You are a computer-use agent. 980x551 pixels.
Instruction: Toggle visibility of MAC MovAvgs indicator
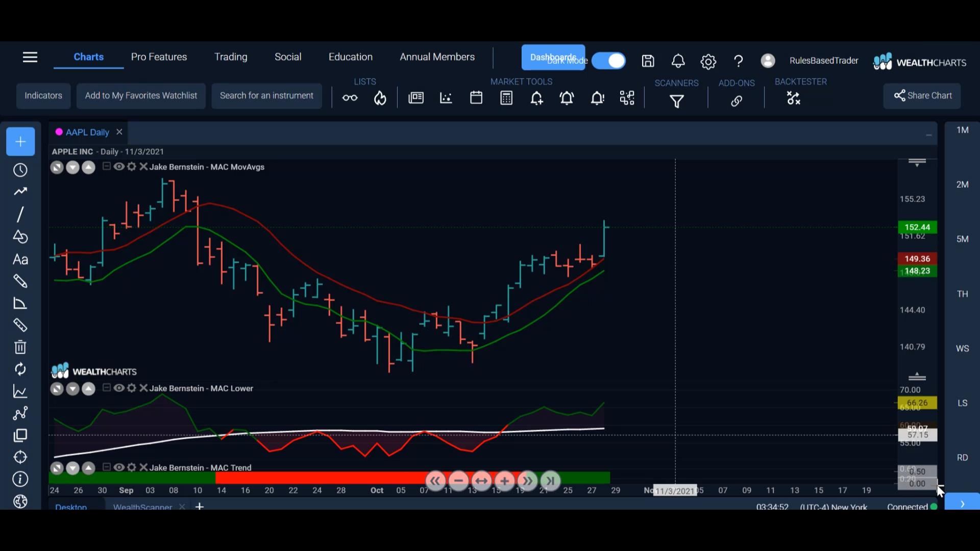pyautogui.click(x=119, y=166)
